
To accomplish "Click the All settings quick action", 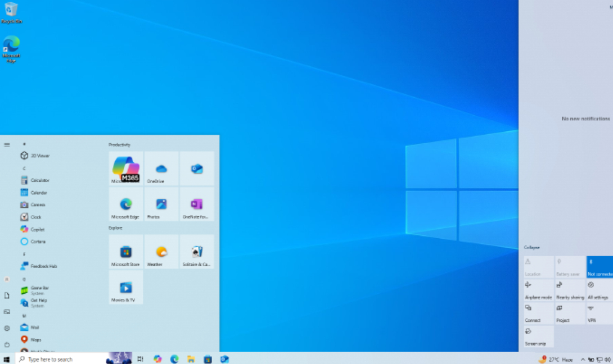I will [x=598, y=290].
